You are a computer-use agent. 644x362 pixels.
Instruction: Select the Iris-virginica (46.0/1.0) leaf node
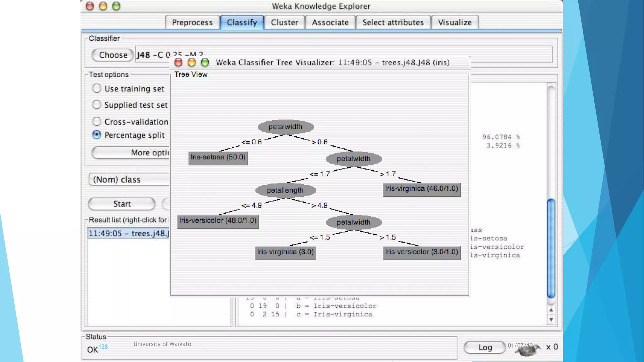tap(421, 189)
